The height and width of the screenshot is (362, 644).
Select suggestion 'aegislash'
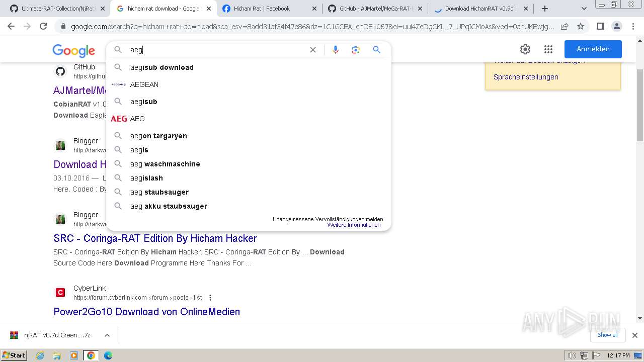pyautogui.click(x=249, y=178)
